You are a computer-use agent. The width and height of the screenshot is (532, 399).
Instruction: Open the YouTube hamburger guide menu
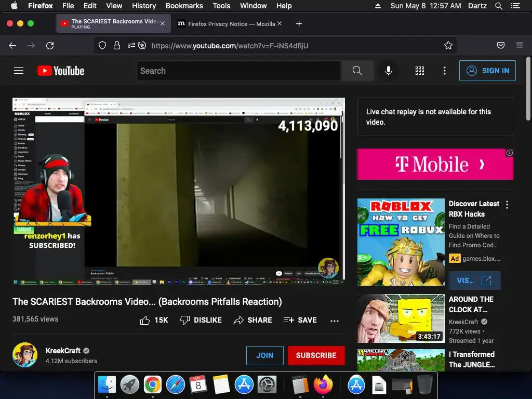point(19,71)
